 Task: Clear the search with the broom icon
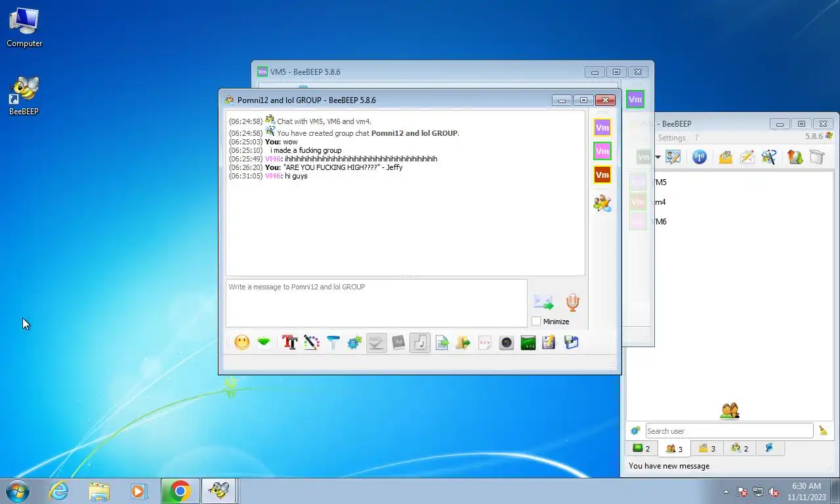[823, 431]
